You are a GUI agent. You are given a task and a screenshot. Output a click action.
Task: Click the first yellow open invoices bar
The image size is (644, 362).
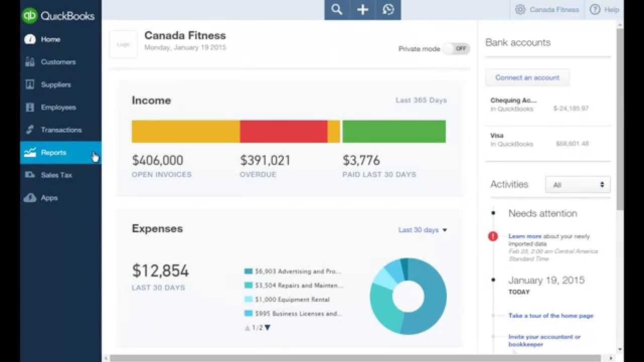pos(186,131)
